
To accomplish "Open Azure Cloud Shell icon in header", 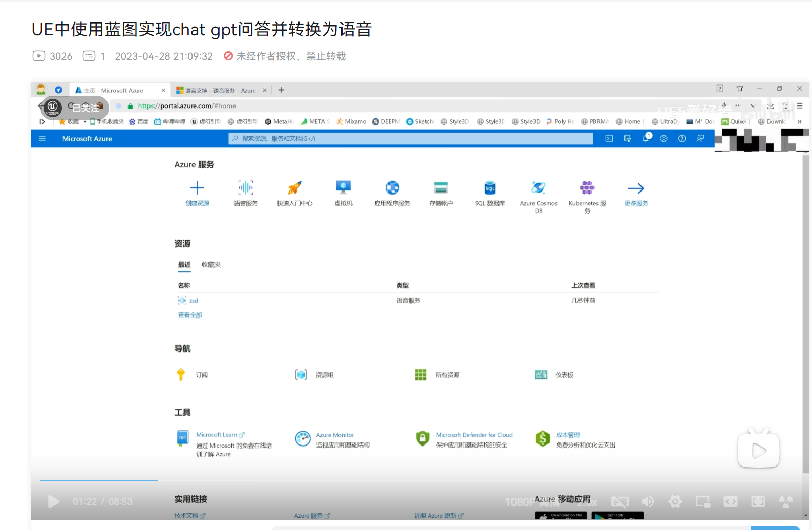I will 609,139.
